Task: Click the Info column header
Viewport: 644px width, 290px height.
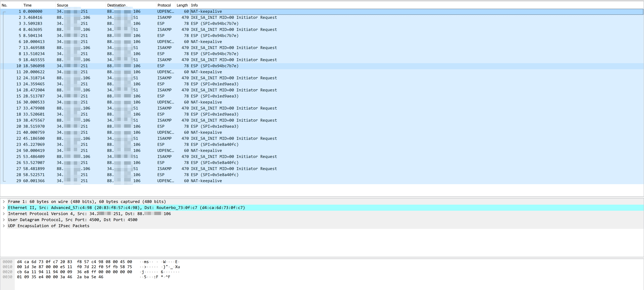Action: click(x=194, y=5)
